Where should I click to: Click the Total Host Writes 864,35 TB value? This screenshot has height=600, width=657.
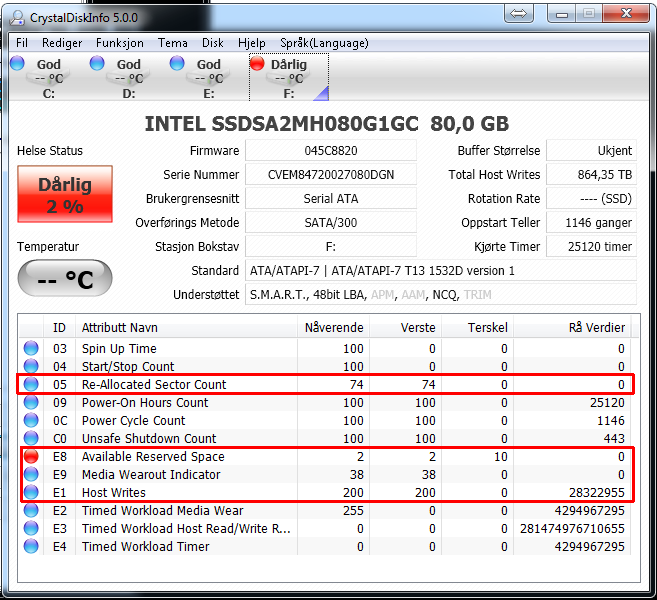pyautogui.click(x=591, y=174)
